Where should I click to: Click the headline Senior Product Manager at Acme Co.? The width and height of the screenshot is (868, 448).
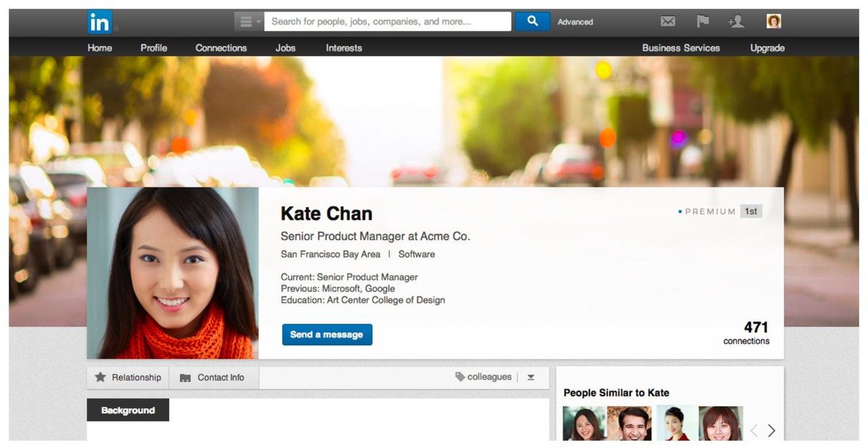pos(375,236)
